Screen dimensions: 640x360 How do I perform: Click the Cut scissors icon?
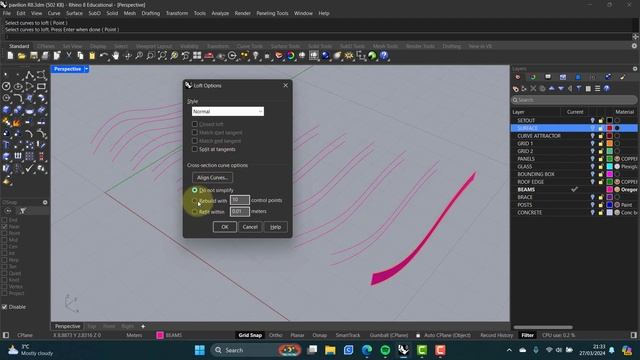tap(69, 56)
